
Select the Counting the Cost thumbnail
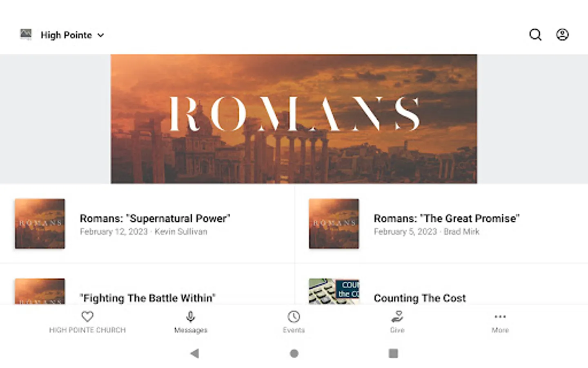(334, 291)
